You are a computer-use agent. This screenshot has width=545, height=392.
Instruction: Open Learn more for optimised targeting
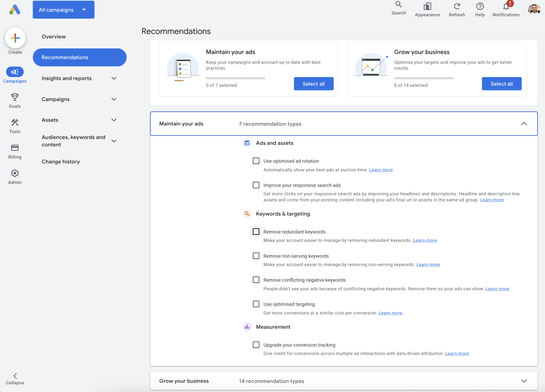coord(390,313)
